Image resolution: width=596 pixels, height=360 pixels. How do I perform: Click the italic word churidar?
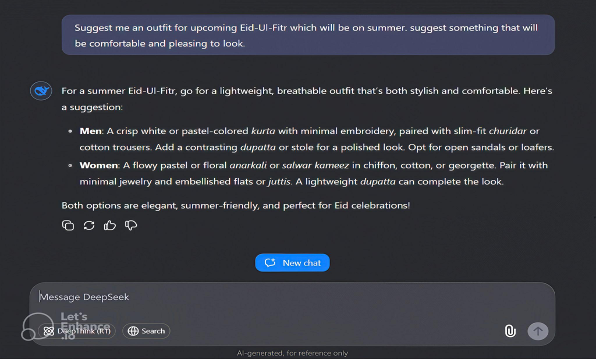click(x=507, y=131)
